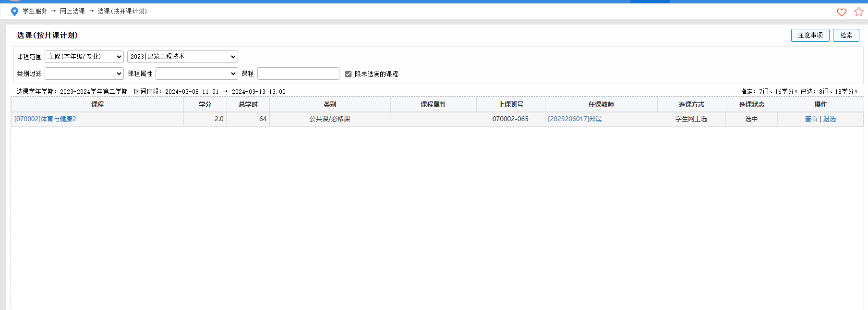This screenshot has width=868, height=310.
Task: Open the 类别过滤 dropdown
Action: [x=84, y=74]
